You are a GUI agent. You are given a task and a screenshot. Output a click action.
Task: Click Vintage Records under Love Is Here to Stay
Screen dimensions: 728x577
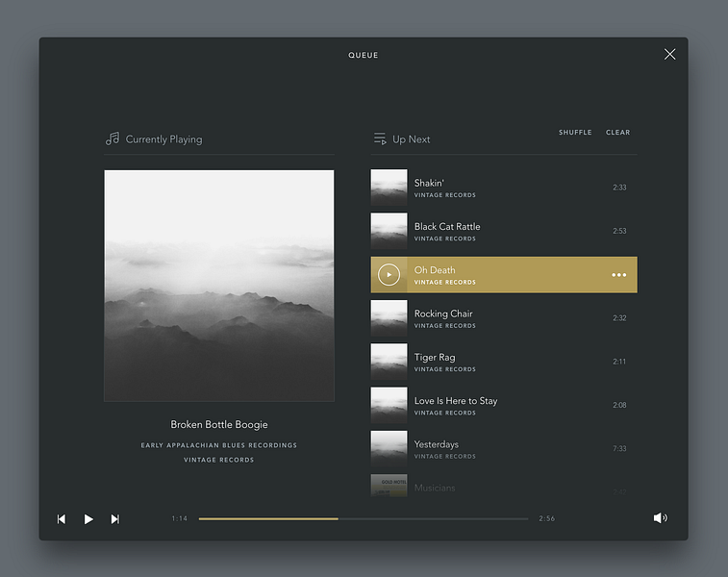click(445, 414)
